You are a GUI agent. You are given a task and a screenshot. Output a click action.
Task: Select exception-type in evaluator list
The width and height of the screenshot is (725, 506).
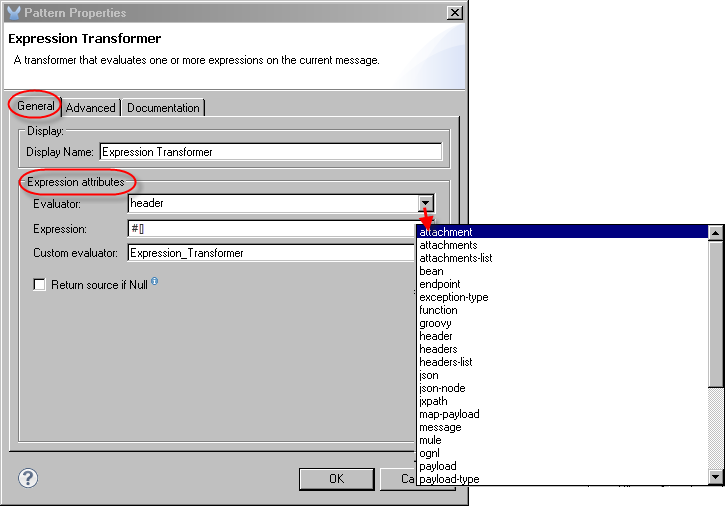(453, 297)
